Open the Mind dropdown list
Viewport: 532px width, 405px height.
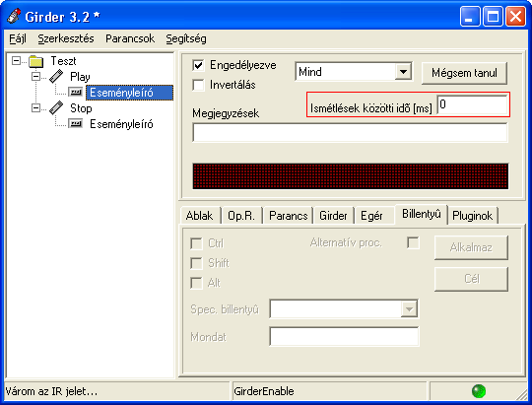coord(403,72)
